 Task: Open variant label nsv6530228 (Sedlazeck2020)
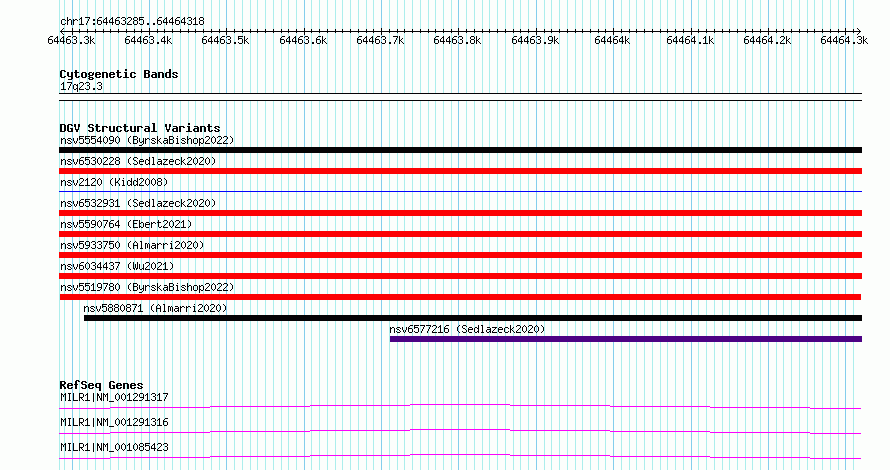click(x=138, y=161)
